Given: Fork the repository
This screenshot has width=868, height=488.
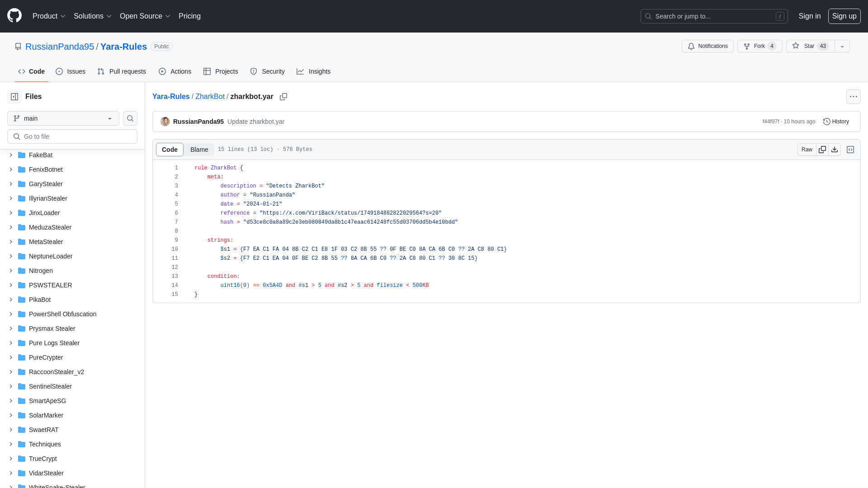Looking at the screenshot, I should 759,46.
